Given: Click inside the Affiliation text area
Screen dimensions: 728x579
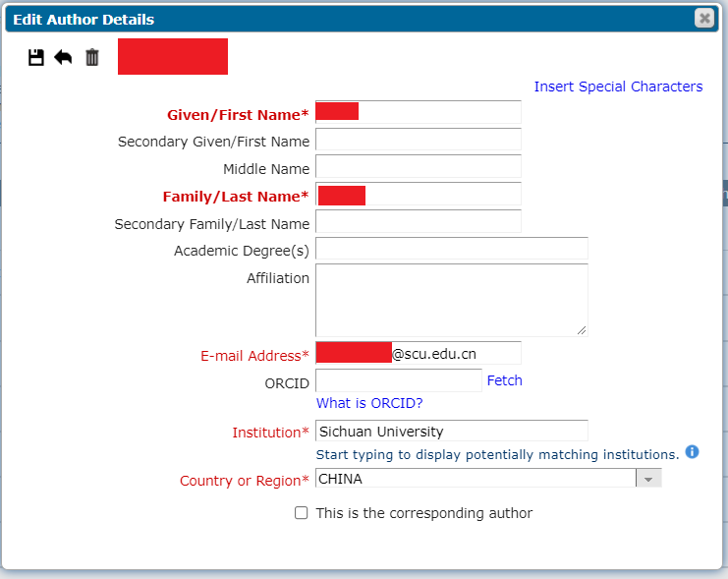Looking at the screenshot, I should point(451,300).
